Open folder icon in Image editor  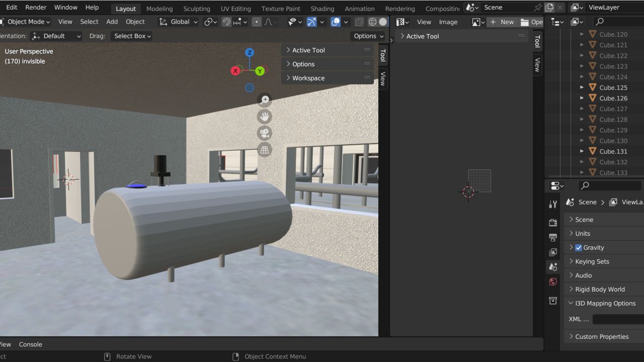pyautogui.click(x=525, y=22)
